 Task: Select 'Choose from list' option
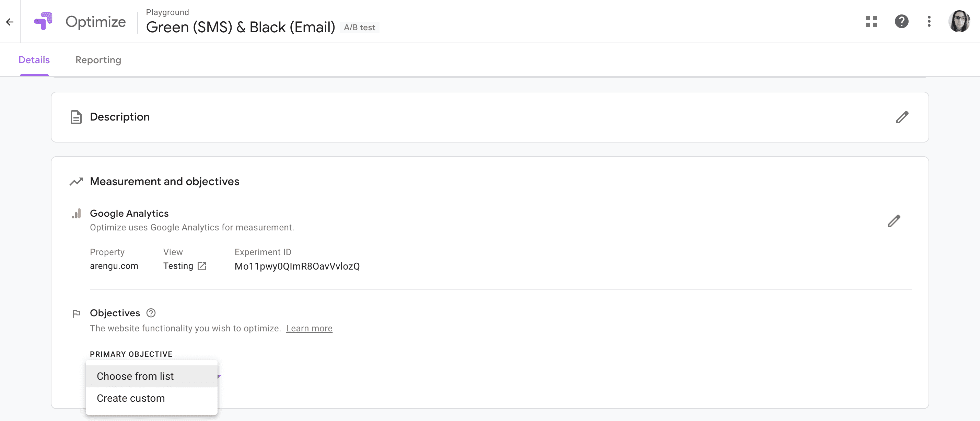pos(135,376)
